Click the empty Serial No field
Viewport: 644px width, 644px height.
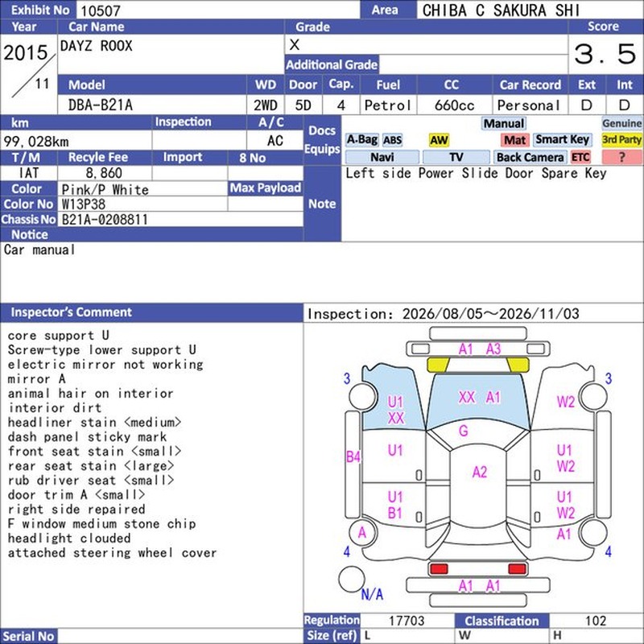(x=180, y=636)
